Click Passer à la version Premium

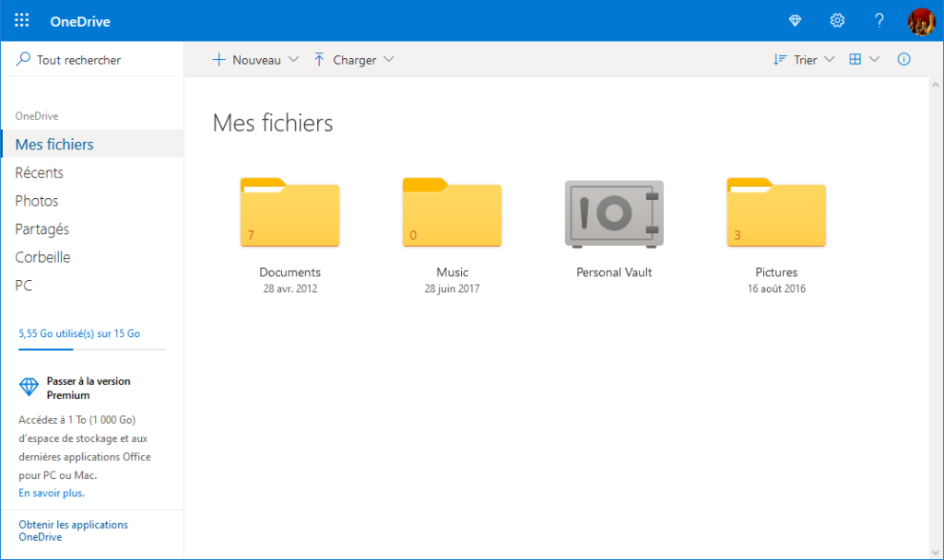(88, 388)
